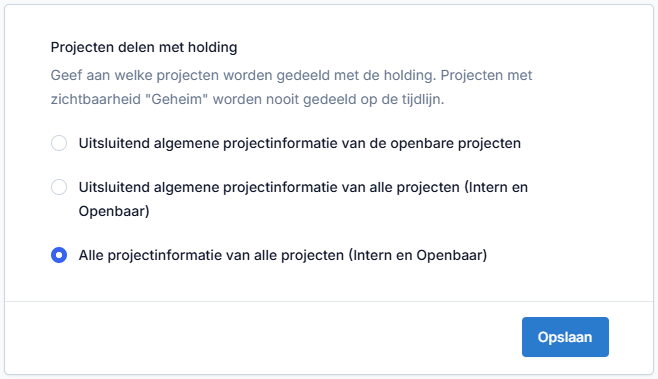Screen dimensions: 658x379
Task: Click the heading 'Projecten delen met holding'
Action: (144, 47)
